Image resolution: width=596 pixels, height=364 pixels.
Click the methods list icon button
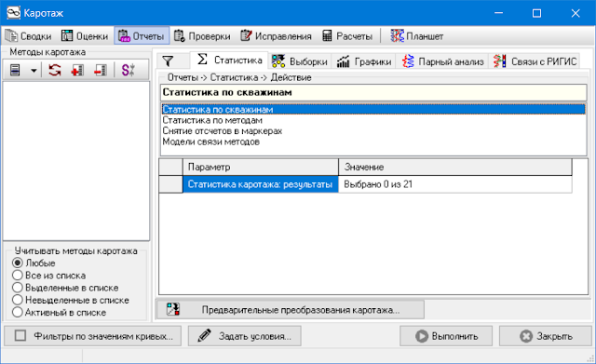(15, 71)
